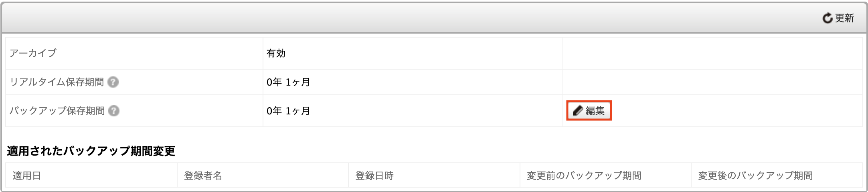Click the pencil icon on 編集

pos(578,111)
